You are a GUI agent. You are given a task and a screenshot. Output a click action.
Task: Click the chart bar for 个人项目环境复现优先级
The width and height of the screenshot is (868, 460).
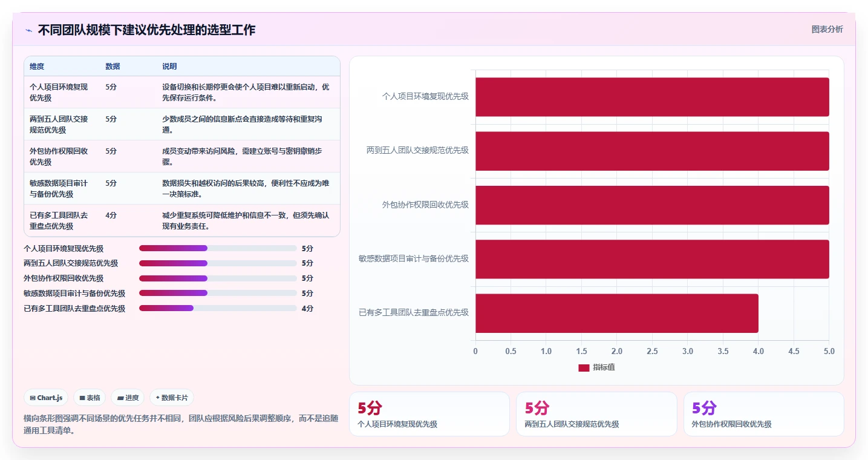652,97
